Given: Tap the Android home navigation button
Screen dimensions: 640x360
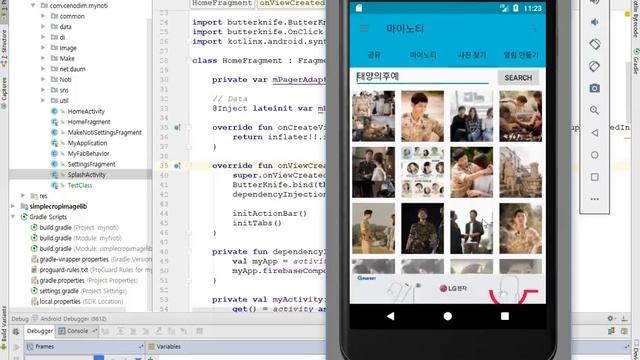Looking at the screenshot, I should (448, 316).
